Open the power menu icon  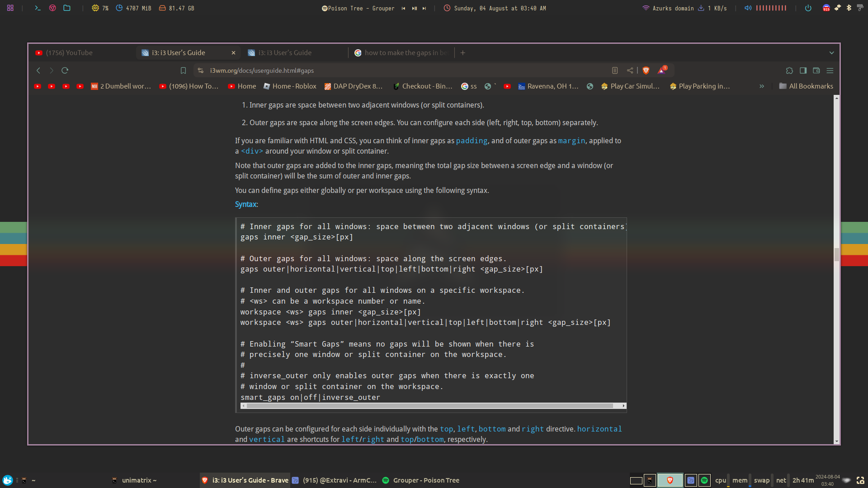point(808,8)
